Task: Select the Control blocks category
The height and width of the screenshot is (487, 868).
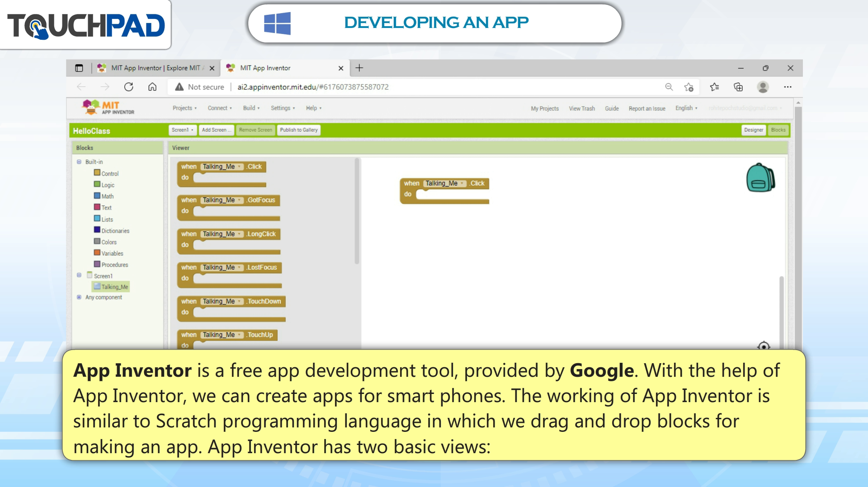Action: [x=106, y=173]
